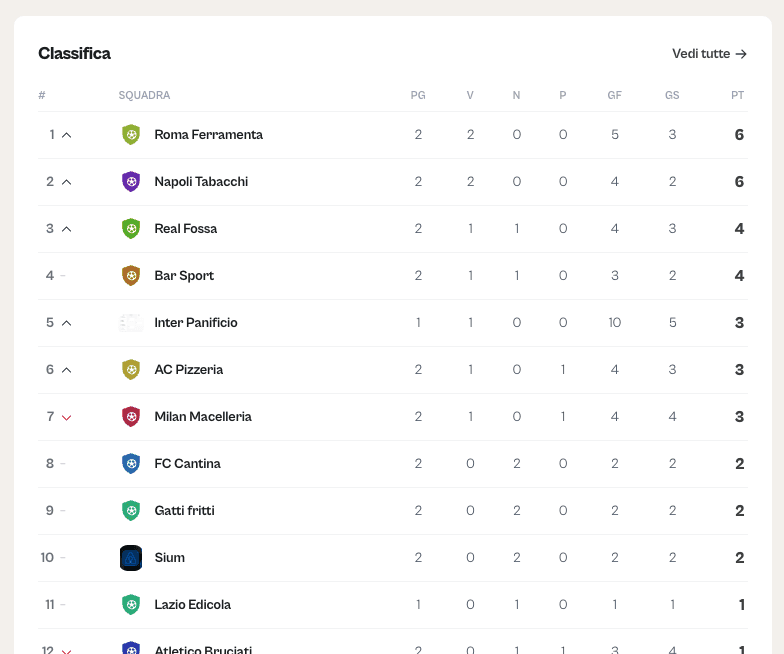Click the arrow beside Vedi tutte
The image size is (784, 654).
[x=741, y=54]
